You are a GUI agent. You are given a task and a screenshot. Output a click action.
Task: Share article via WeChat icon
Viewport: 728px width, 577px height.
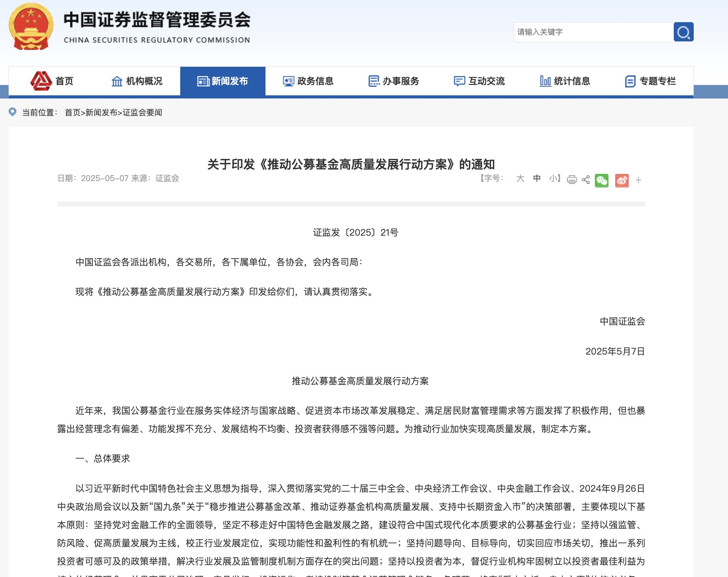[x=602, y=180]
